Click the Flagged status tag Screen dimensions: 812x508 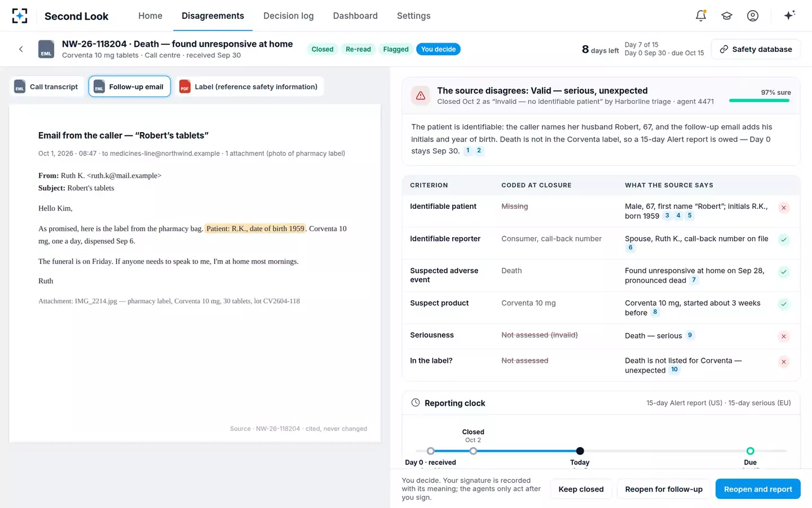pyautogui.click(x=396, y=49)
